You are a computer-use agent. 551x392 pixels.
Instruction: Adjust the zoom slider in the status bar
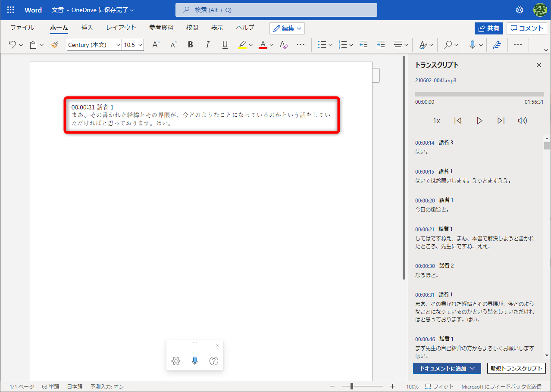[x=352, y=386]
